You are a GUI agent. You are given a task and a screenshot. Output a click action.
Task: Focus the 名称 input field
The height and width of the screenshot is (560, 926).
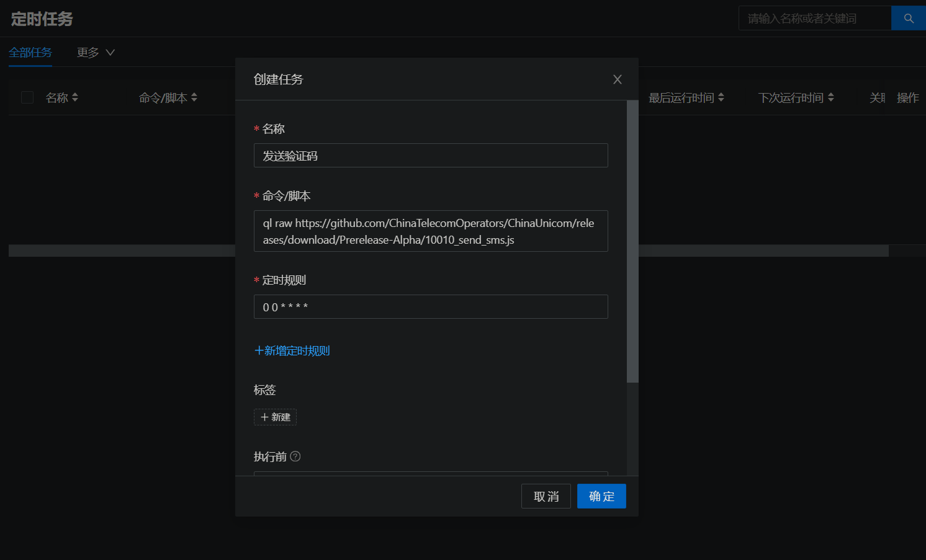click(431, 156)
